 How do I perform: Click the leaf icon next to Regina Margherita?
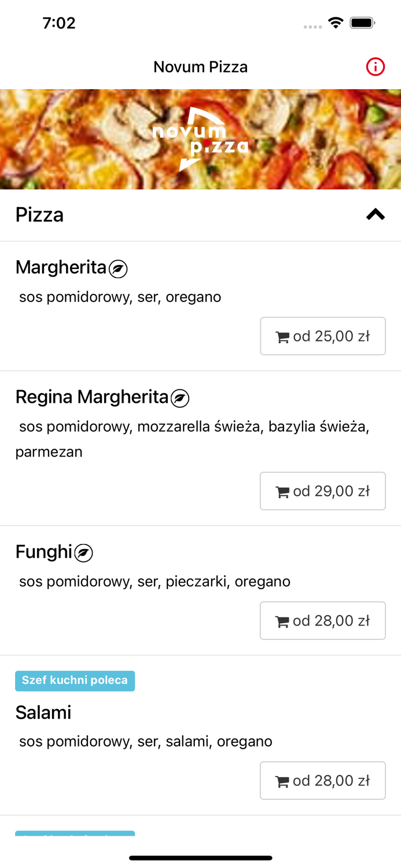pyautogui.click(x=180, y=398)
